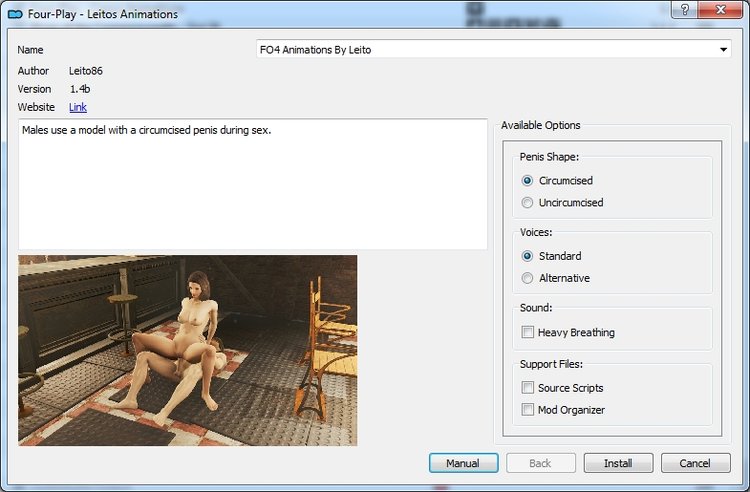Click the option description text box
Image resolution: width=750 pixels, height=492 pixels.
point(253,184)
